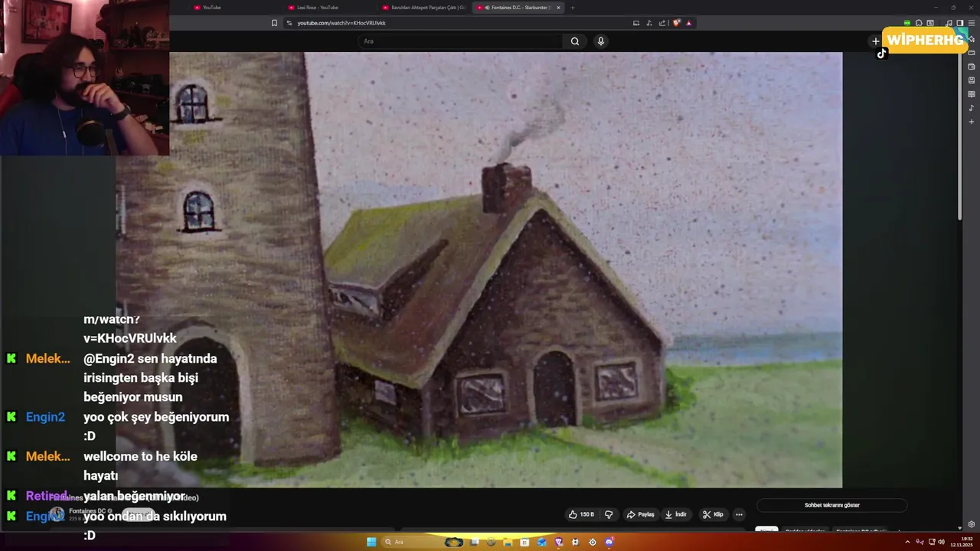Open the playlist music note sidebar icon

coord(972,108)
